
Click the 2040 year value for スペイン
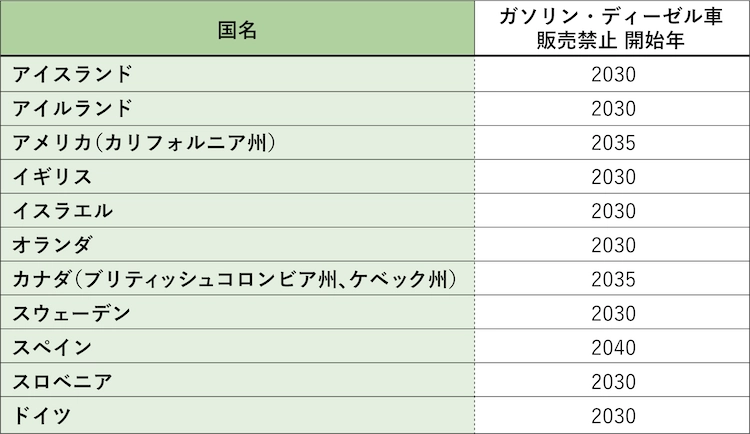[613, 347]
